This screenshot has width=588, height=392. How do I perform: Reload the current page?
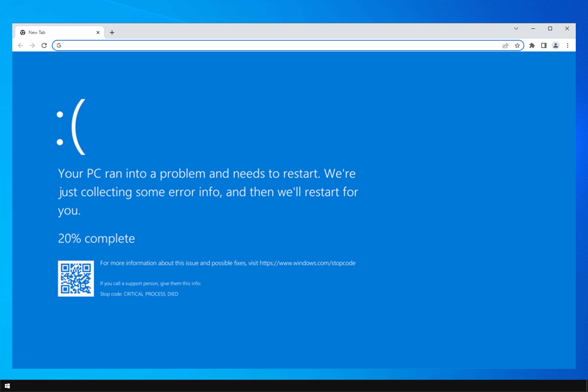(x=44, y=46)
